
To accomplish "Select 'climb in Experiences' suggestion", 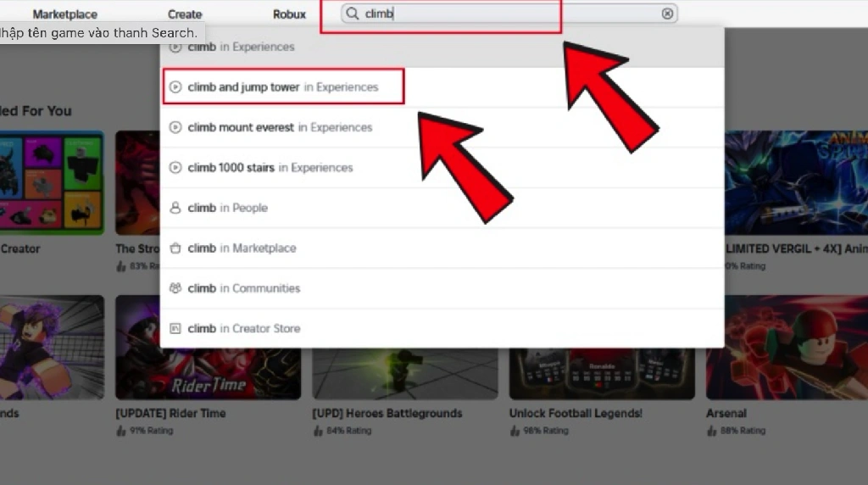I will 442,47.
